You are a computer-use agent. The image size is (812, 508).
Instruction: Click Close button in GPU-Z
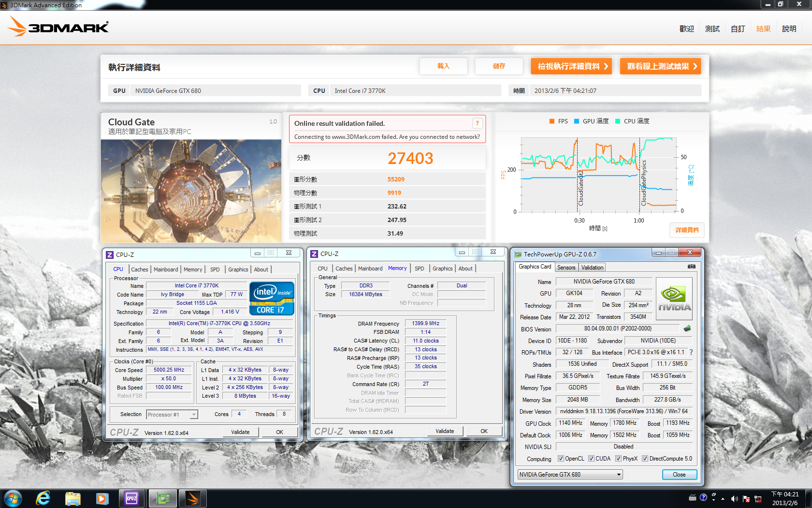pyautogui.click(x=679, y=475)
